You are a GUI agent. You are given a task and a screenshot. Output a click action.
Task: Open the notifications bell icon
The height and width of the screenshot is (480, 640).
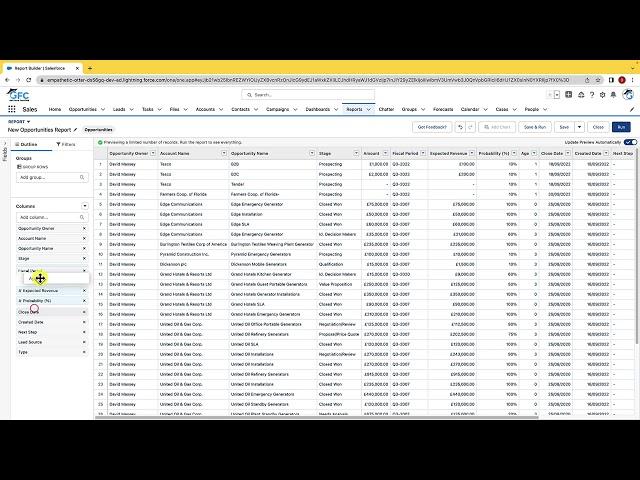click(613, 95)
